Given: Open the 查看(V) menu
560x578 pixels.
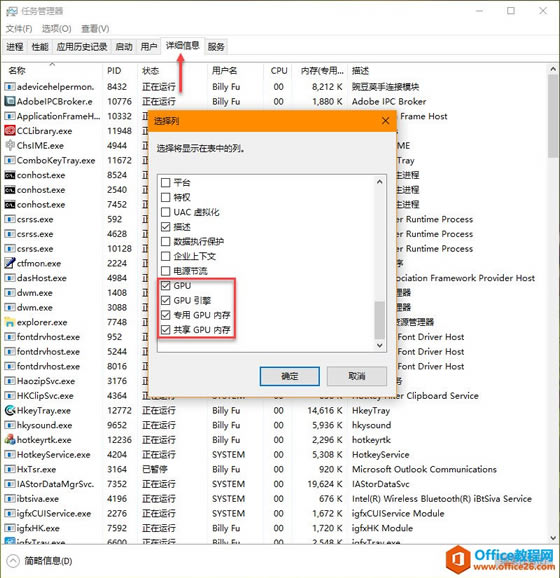Looking at the screenshot, I should coord(95,29).
